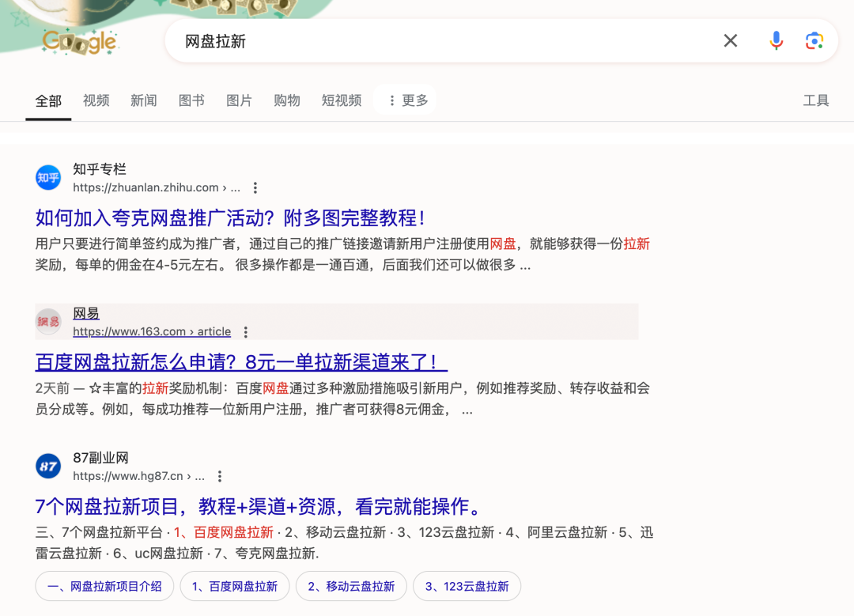Viewport: 854px width, 616px height.
Task: Switch to the 新闻 tab
Action: 144,100
